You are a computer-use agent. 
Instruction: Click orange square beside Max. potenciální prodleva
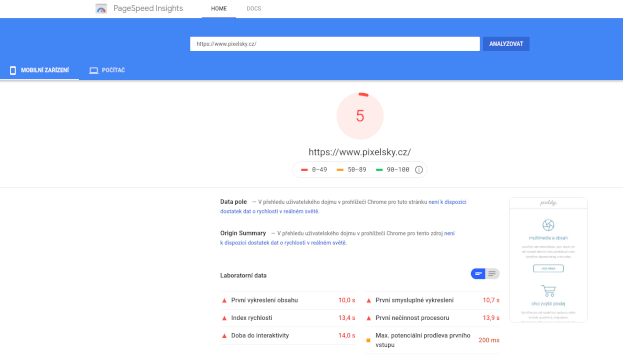pyautogui.click(x=368, y=341)
